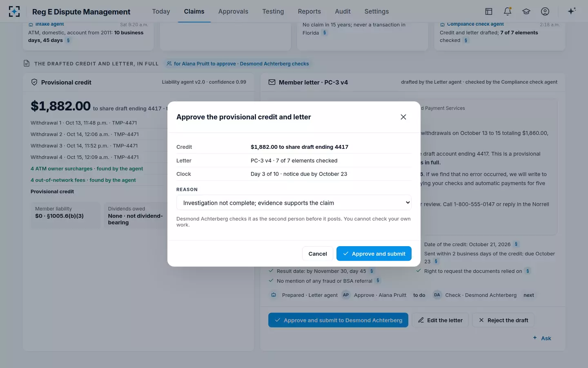Click Cancel in the approve dialog
Screen dimensions: 588x368
coord(318,254)
